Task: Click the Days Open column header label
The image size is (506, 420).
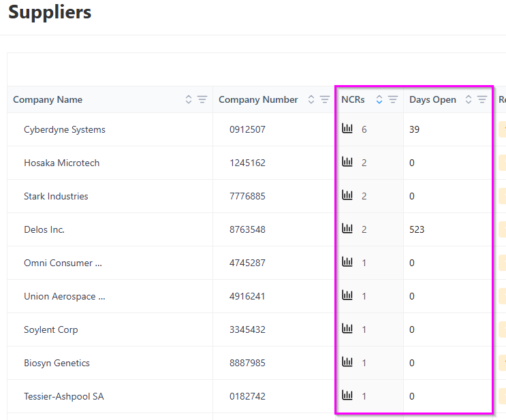Action: [432, 99]
